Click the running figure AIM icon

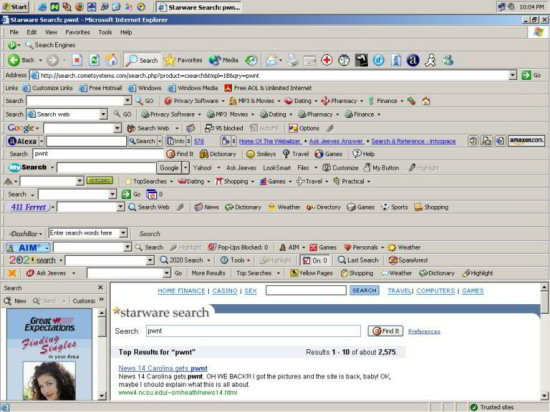(430, 60)
